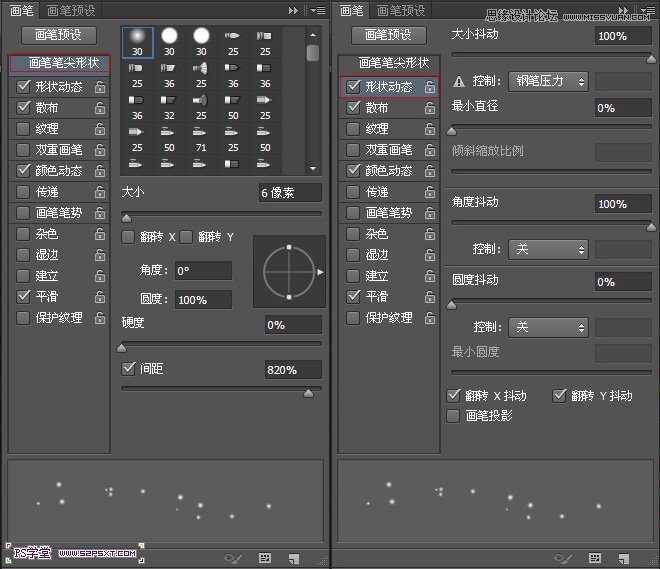Click lock icon beside 颜色动态 in left panel
This screenshot has width=660, height=569.
coord(100,171)
